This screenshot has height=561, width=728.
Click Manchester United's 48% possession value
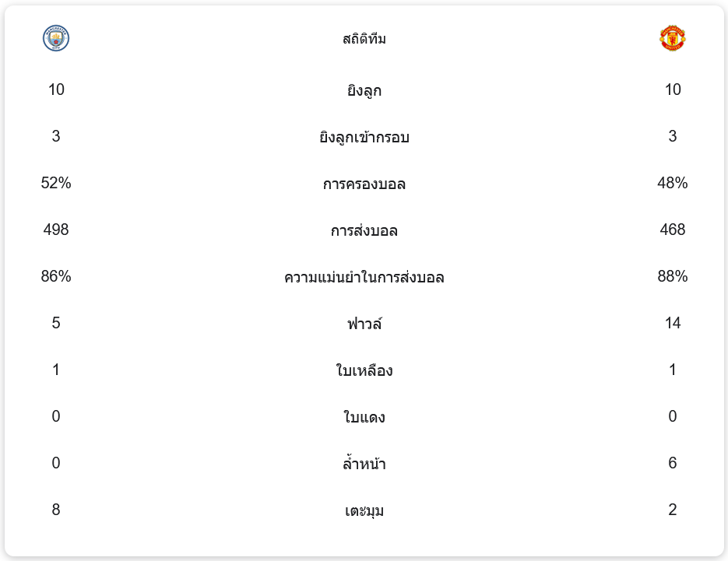click(673, 184)
